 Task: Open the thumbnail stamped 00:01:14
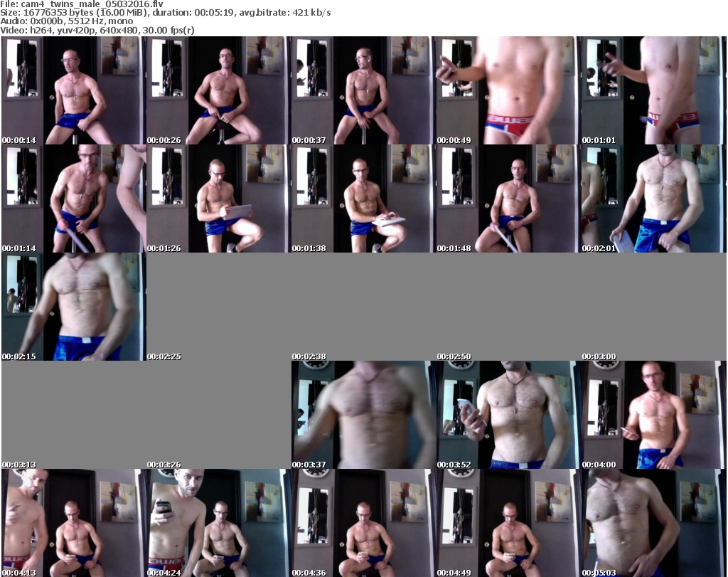coord(74,198)
